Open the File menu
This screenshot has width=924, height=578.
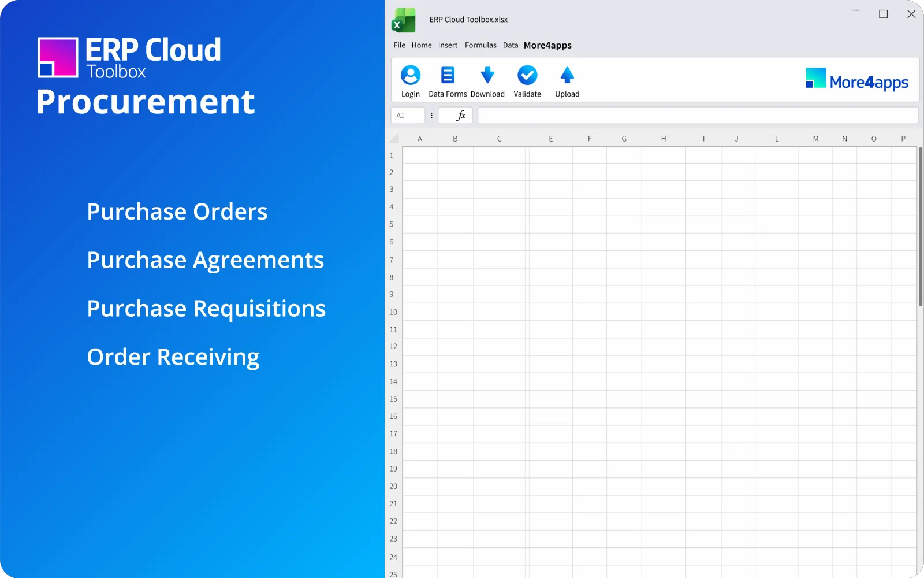(x=400, y=45)
